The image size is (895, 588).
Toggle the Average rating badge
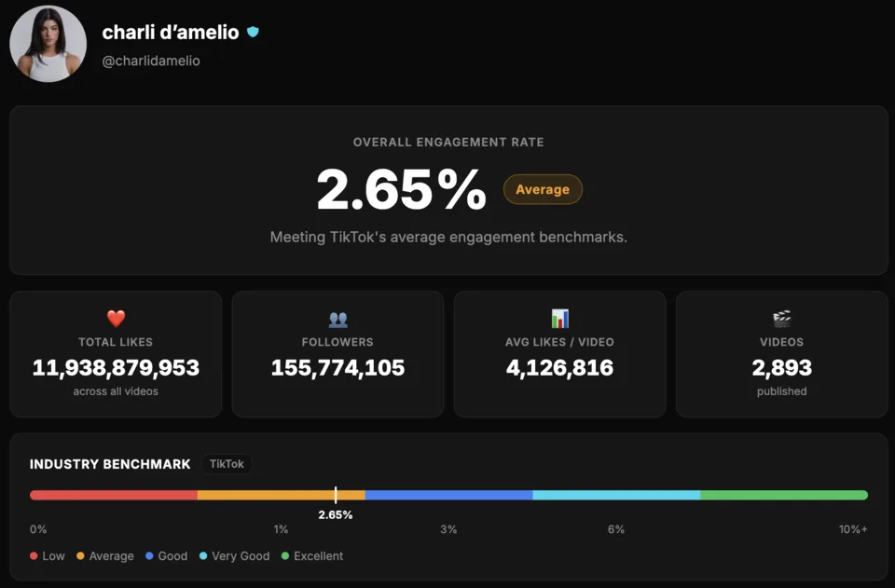point(543,189)
